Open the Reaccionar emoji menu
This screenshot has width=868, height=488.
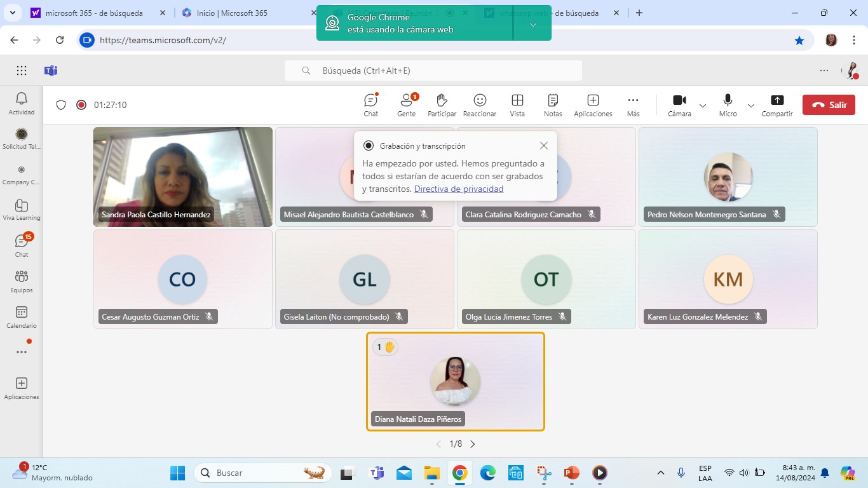tap(480, 105)
